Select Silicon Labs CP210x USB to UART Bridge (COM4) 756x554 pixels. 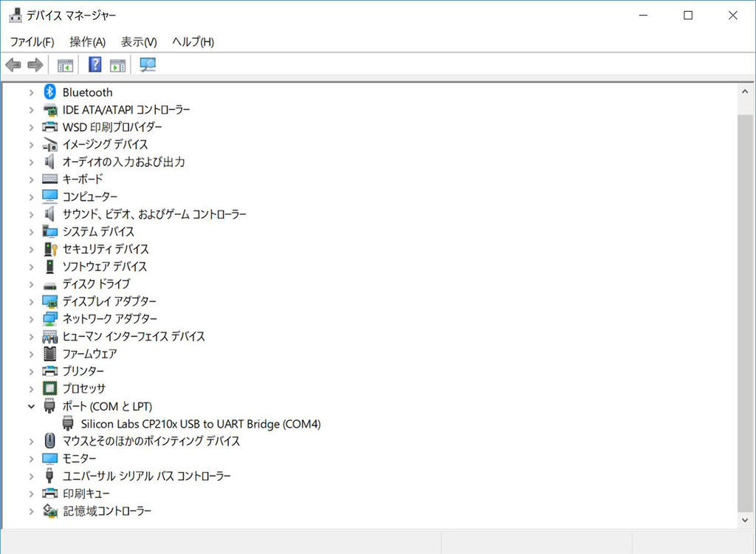pyautogui.click(x=201, y=424)
